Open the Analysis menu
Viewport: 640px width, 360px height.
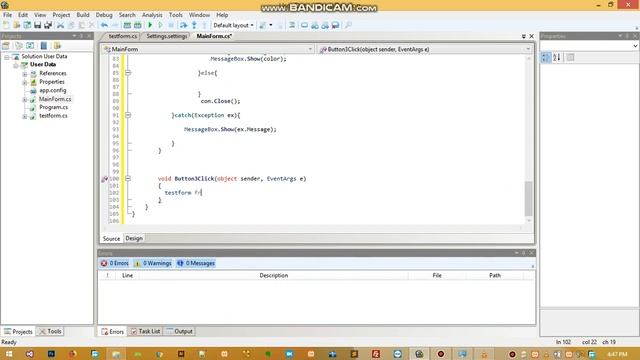pos(152,15)
